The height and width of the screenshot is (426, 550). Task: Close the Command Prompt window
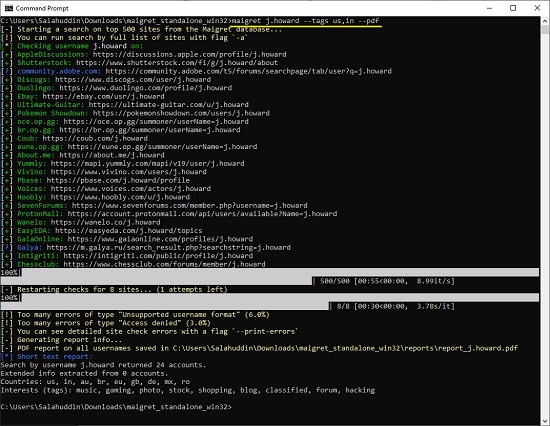[537, 8]
